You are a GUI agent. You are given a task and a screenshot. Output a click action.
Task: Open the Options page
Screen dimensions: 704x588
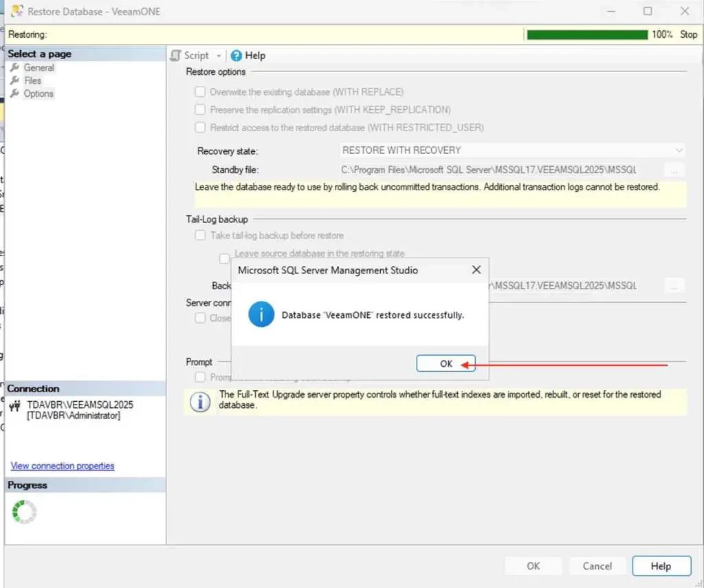[38, 93]
